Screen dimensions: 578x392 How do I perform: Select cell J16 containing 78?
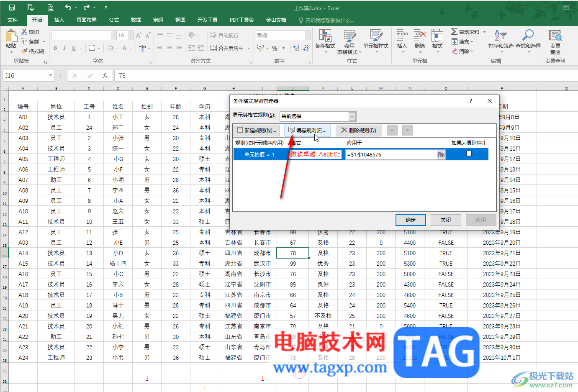(293, 253)
